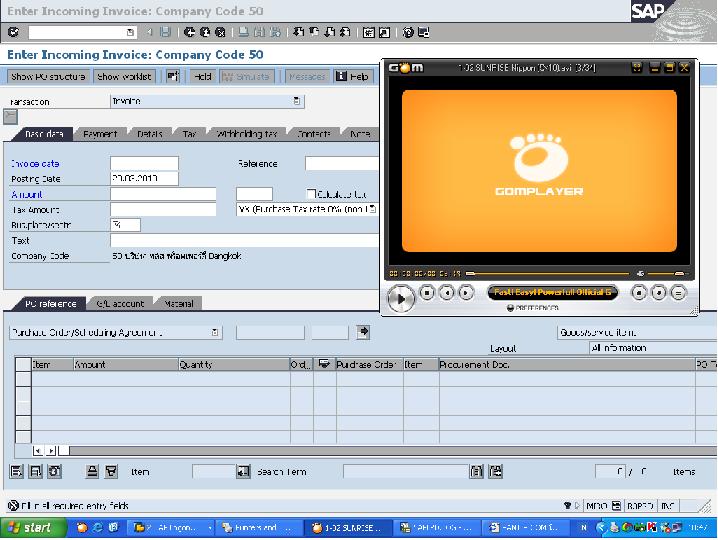The width and height of the screenshot is (718, 540).
Task: Click the Show PO structure button
Action: [x=48, y=76]
